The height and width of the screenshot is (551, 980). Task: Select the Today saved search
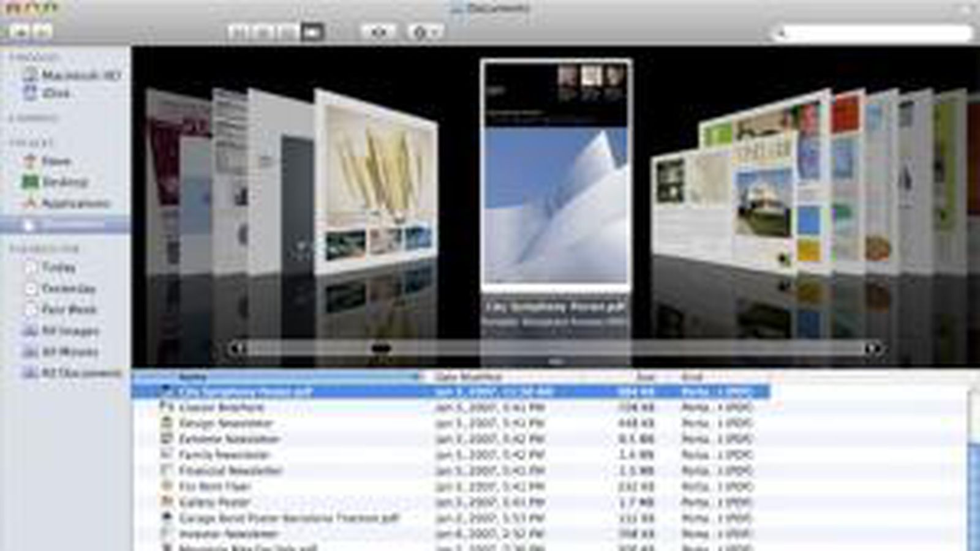tap(58, 268)
